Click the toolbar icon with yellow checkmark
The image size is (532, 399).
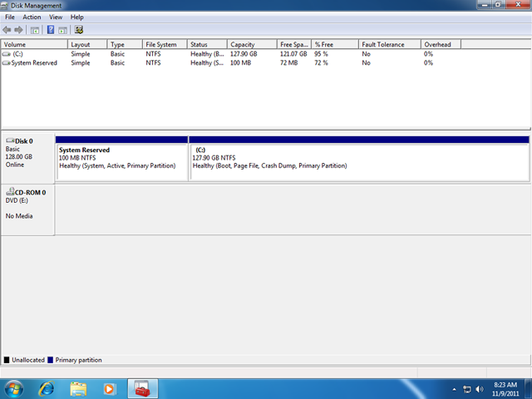point(79,30)
